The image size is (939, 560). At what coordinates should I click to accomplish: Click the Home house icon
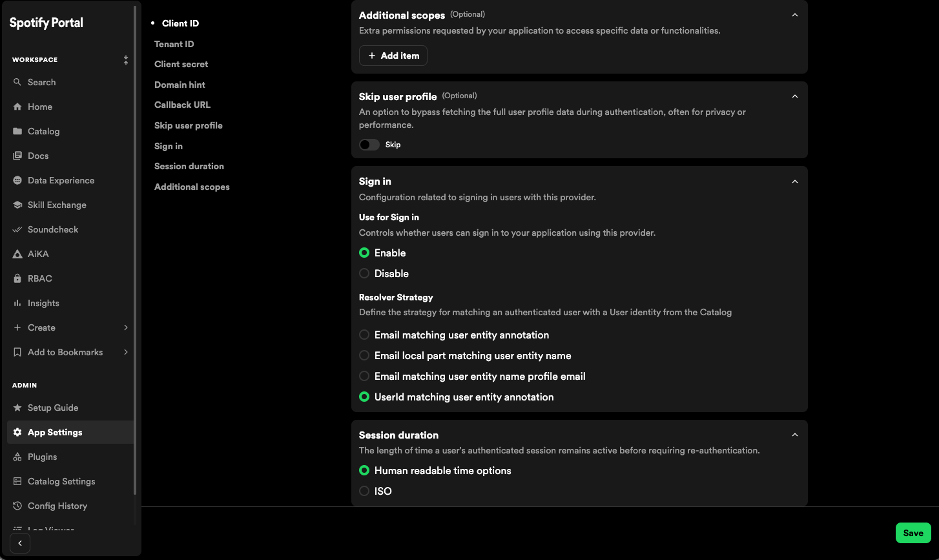click(x=17, y=107)
